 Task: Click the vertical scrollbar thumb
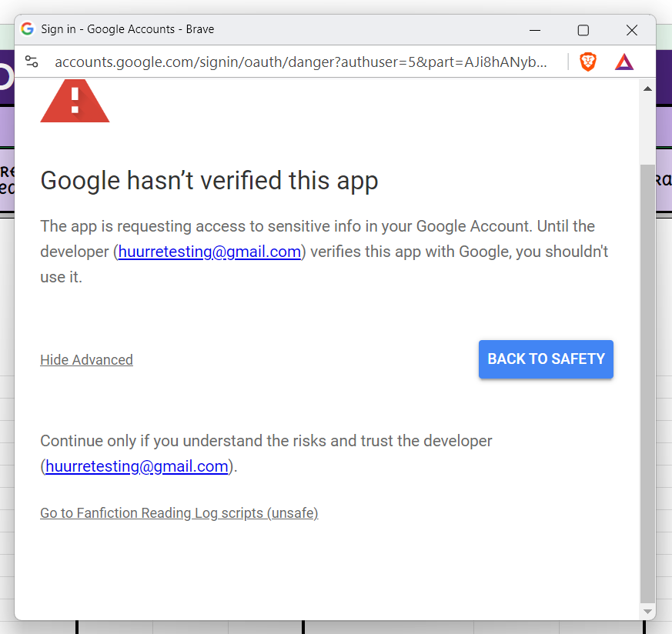point(647,383)
